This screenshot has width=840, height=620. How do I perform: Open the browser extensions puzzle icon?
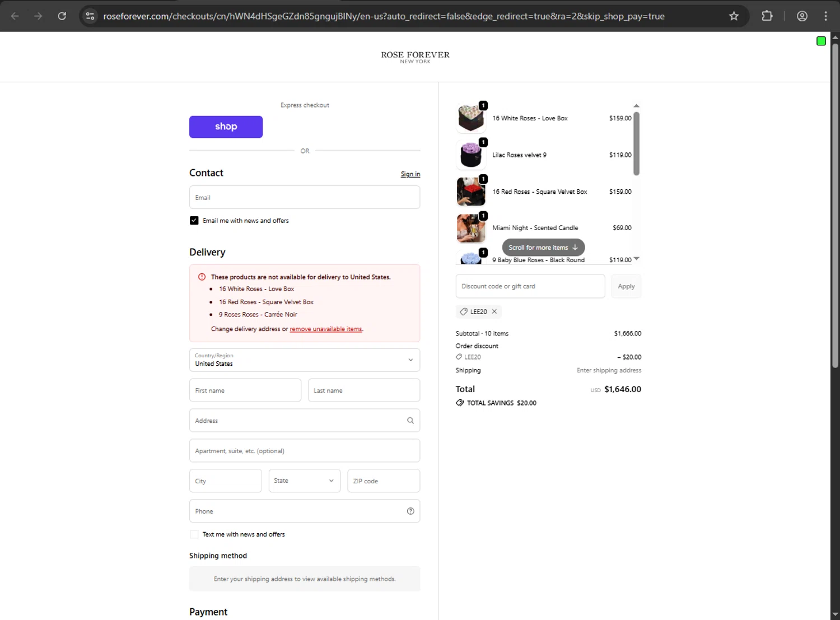767,16
